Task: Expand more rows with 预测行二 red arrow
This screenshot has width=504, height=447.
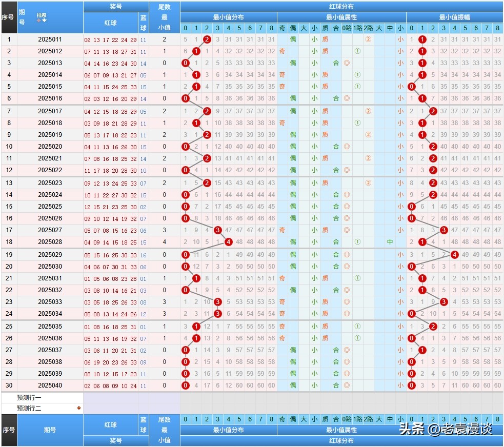Action: 78,408
